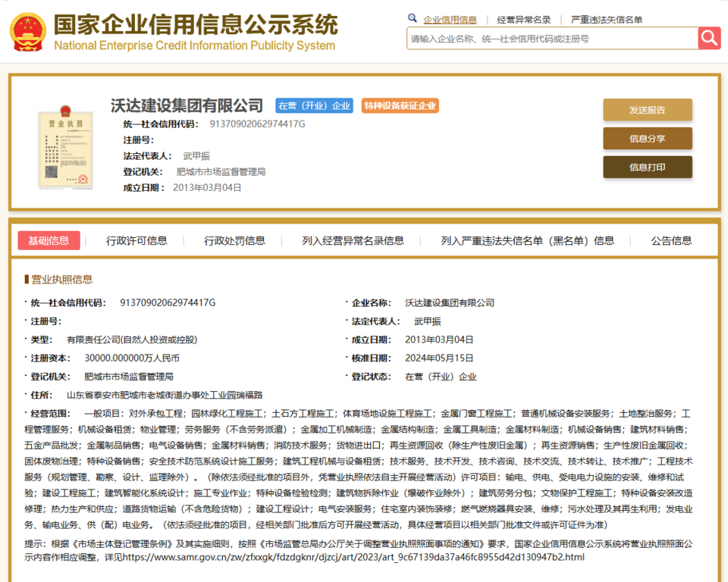Click the 特种设备获证企业 orange badge
Image resolution: width=728 pixels, height=582 pixels.
400,106
